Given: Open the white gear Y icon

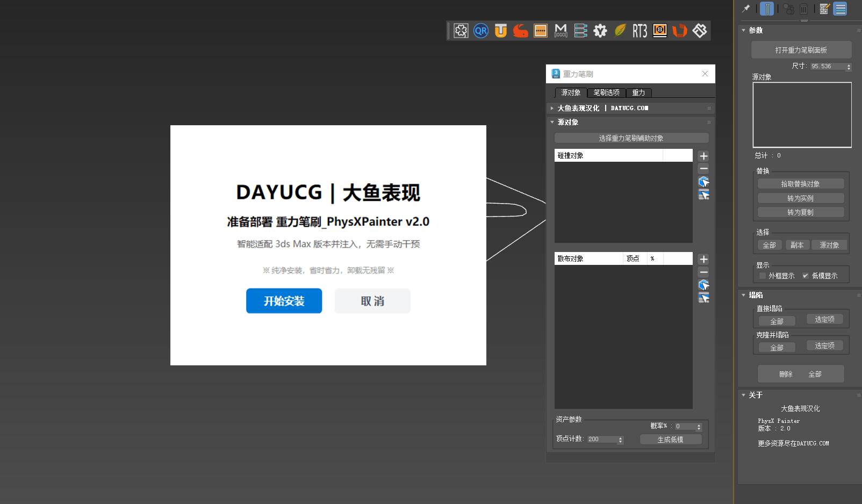Looking at the screenshot, I should (x=600, y=31).
